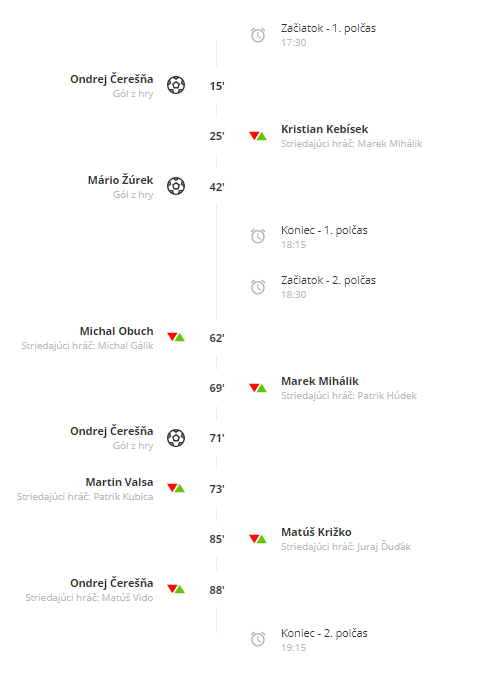
Task: Click substitution arrows beside Marek Mihálik at 69'
Action: [258, 388]
